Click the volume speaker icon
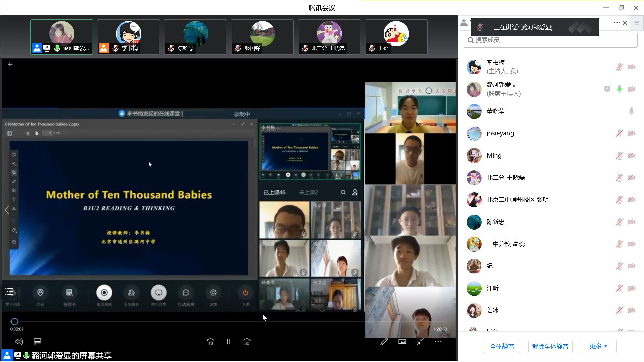The width and height of the screenshot is (644, 362). 19,342
